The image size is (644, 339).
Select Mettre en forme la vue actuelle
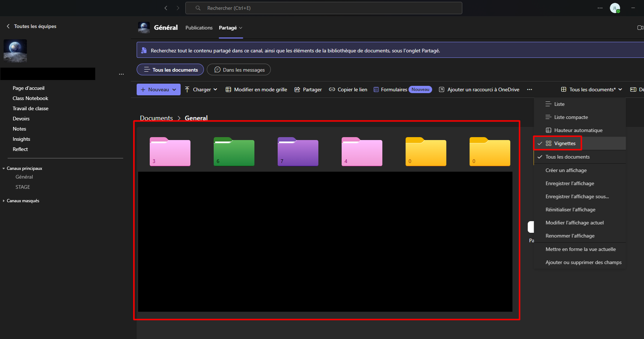click(x=580, y=249)
